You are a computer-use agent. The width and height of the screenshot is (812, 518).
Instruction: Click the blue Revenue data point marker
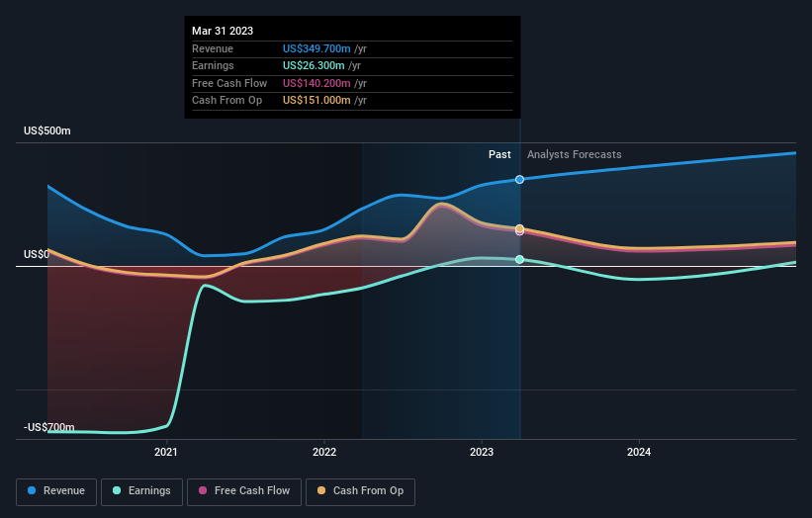(519, 179)
